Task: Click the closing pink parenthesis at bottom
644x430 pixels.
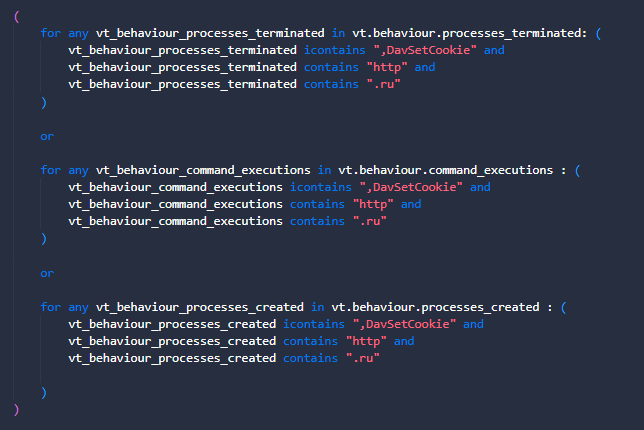Action: click(x=16, y=409)
